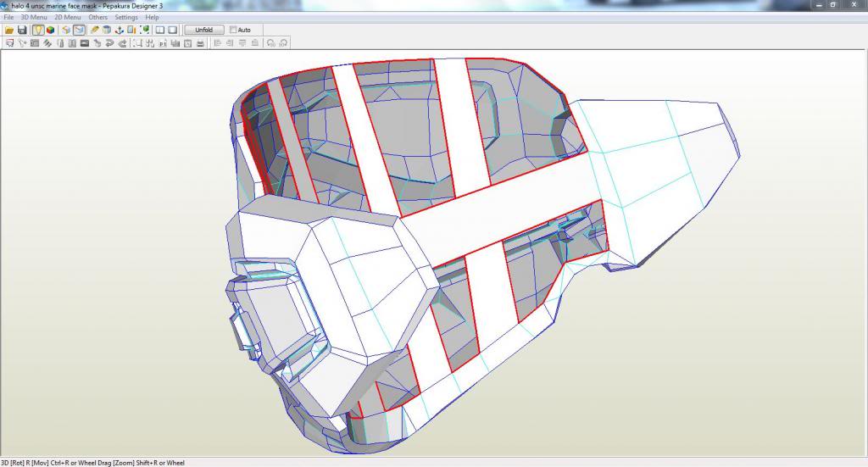The width and height of the screenshot is (868, 467).
Task: Click the printer icon in lower toolbar
Action: [200, 43]
